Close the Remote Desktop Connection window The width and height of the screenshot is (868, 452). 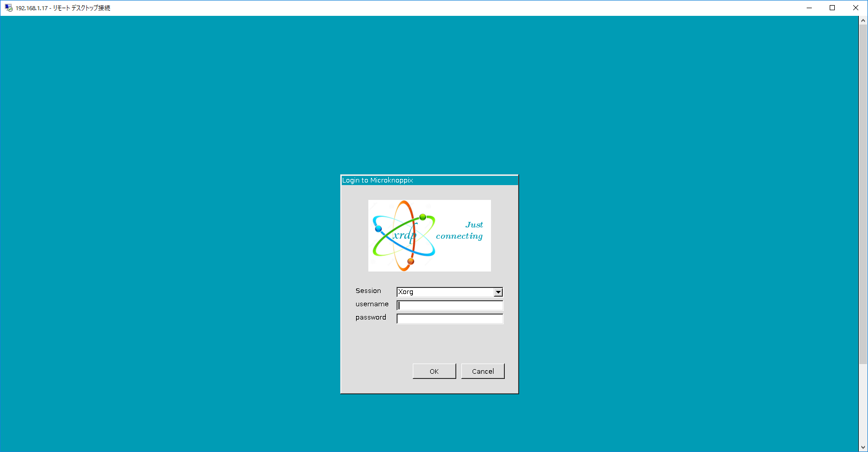(856, 8)
